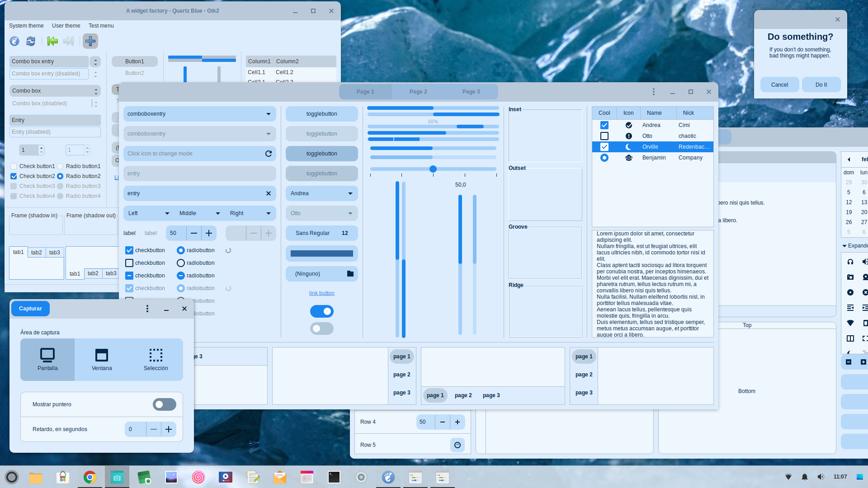Click Button1 in widget factory
This screenshot has width=868, height=488.
[135, 61]
